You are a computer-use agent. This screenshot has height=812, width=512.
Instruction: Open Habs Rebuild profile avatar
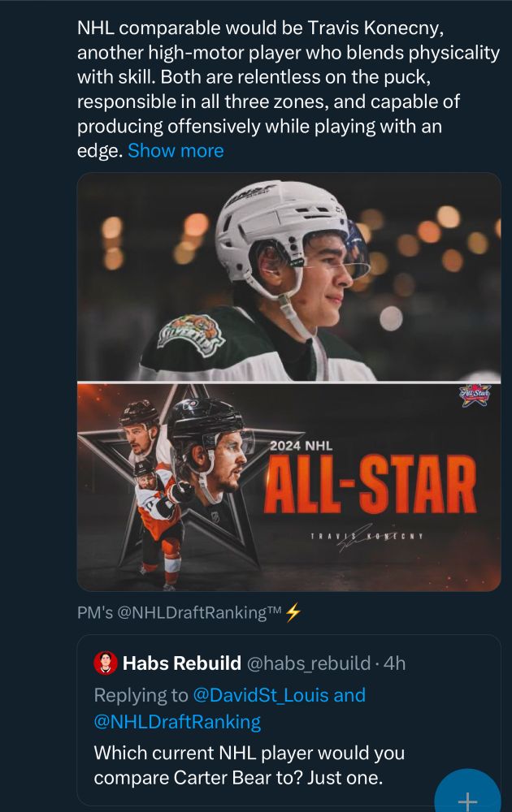point(106,663)
